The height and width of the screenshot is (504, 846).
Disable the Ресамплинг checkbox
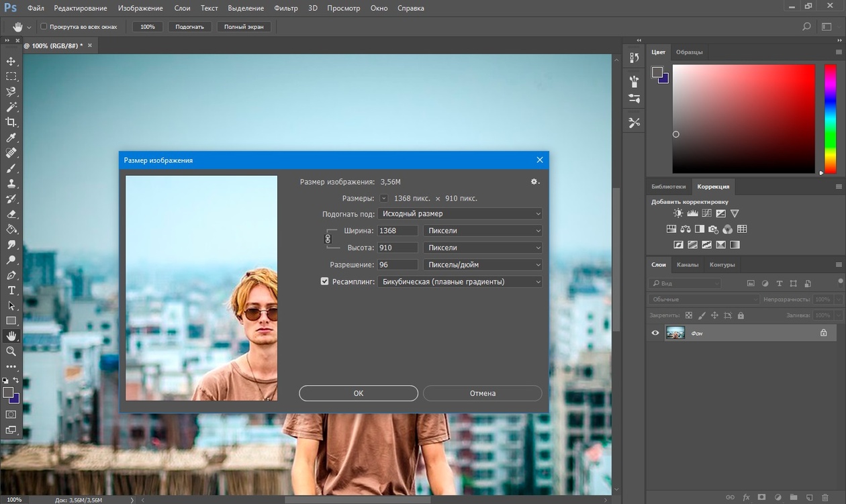point(325,282)
